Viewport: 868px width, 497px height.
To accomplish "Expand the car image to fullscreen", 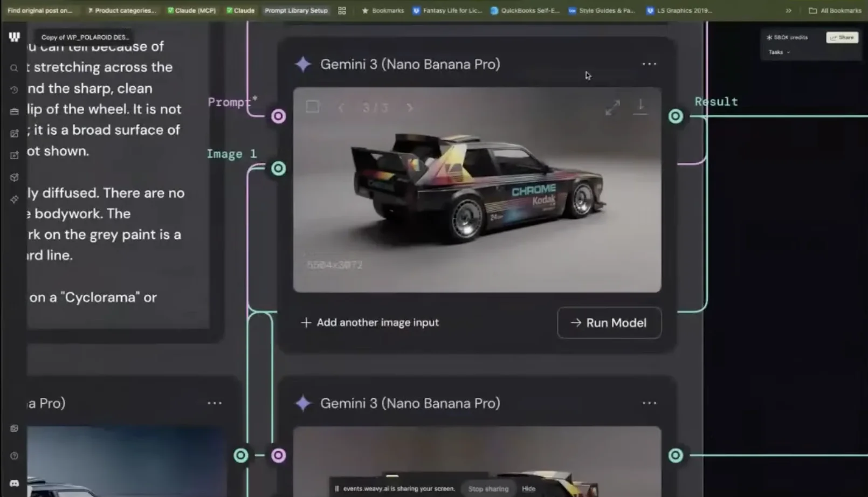I will pyautogui.click(x=612, y=107).
